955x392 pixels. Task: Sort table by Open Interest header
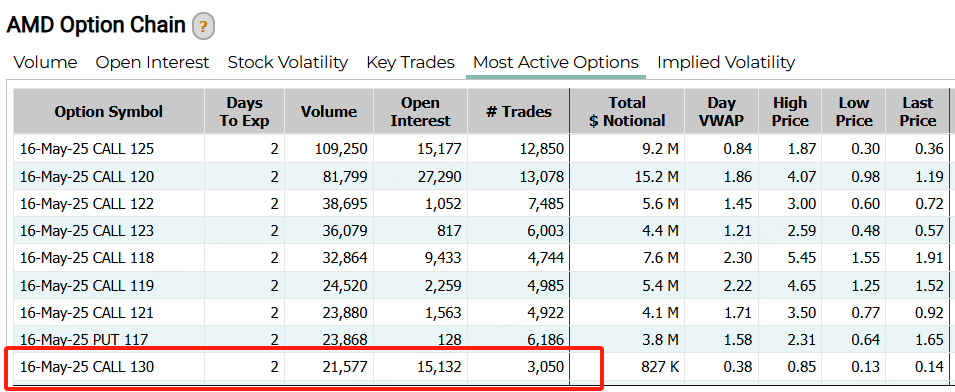point(420,111)
